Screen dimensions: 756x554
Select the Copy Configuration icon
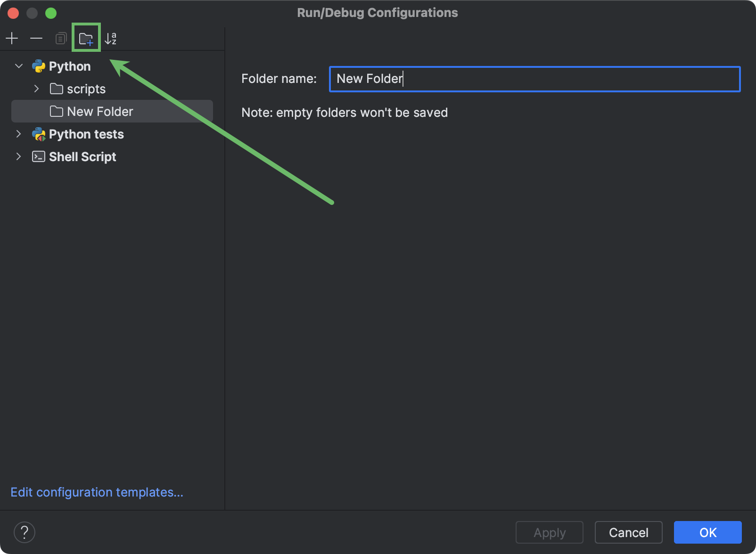pyautogui.click(x=60, y=38)
